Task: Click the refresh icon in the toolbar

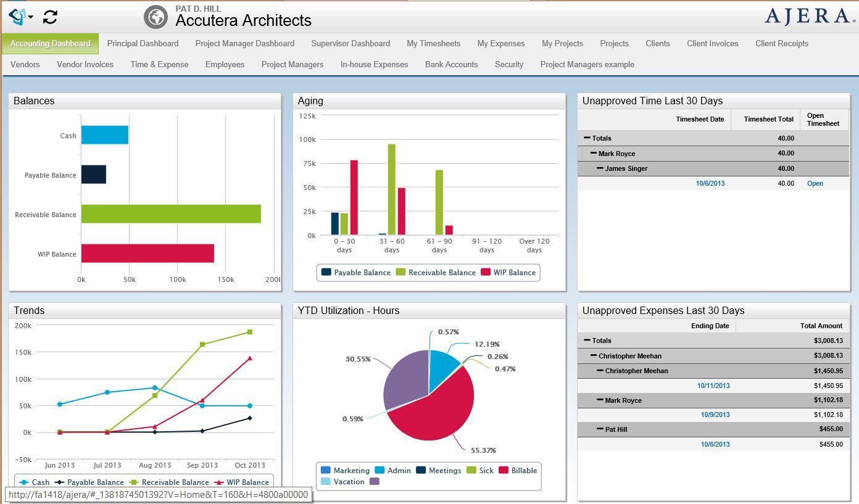Action: [x=49, y=17]
